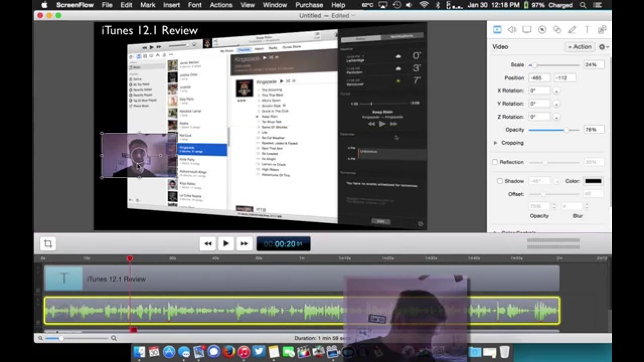Screen dimensions: 644x362
Task: Open the Actions menu
Action: (x=221, y=5)
